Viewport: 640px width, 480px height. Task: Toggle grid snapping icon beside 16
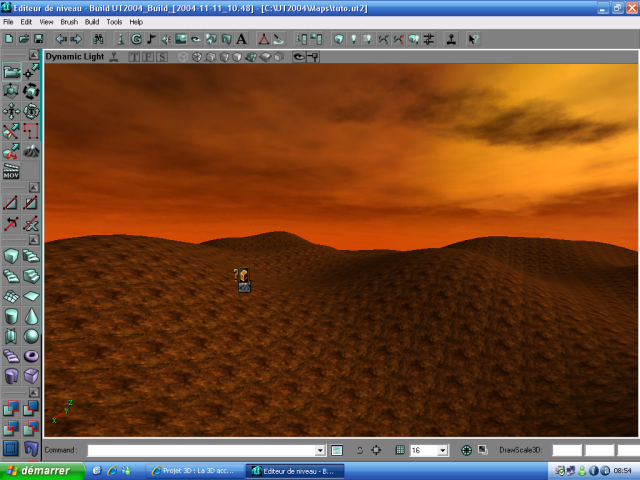400,450
